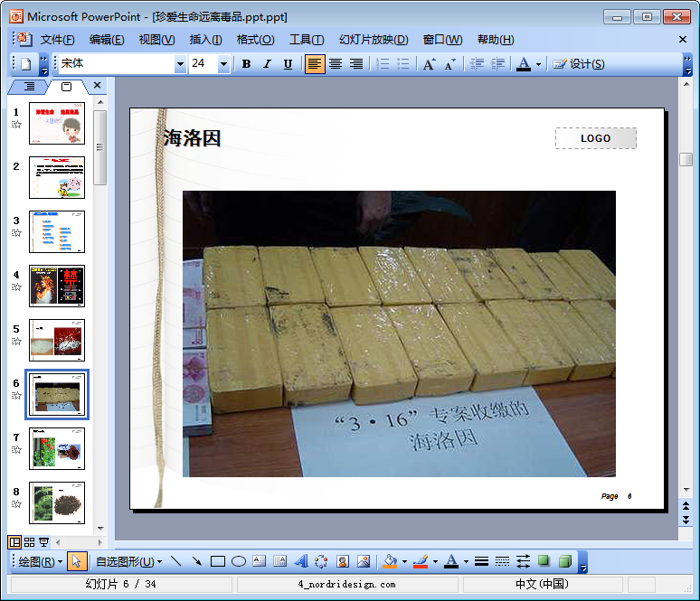Open 插入(I) menu
Image resolution: width=700 pixels, height=601 pixels.
[x=205, y=40]
